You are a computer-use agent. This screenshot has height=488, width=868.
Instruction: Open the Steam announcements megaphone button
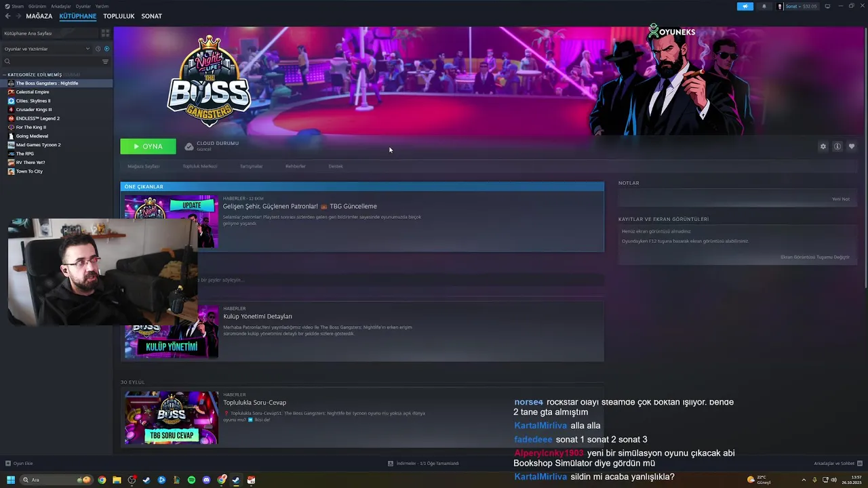pyautogui.click(x=745, y=6)
